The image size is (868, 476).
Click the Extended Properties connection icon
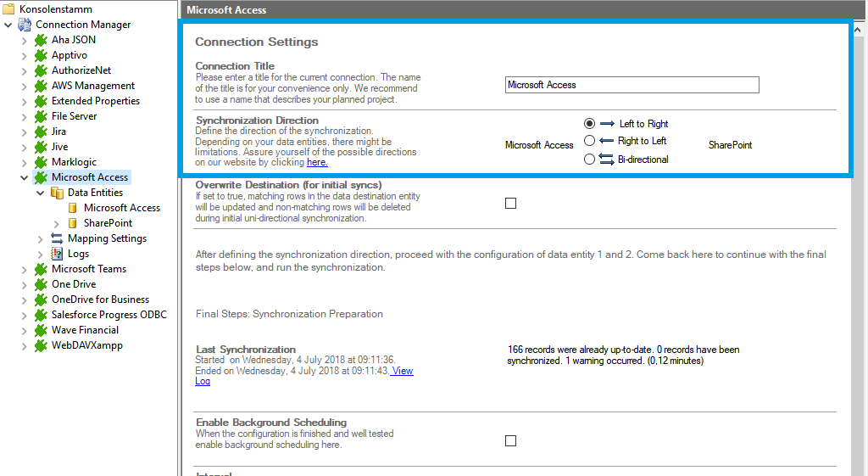[x=41, y=101]
